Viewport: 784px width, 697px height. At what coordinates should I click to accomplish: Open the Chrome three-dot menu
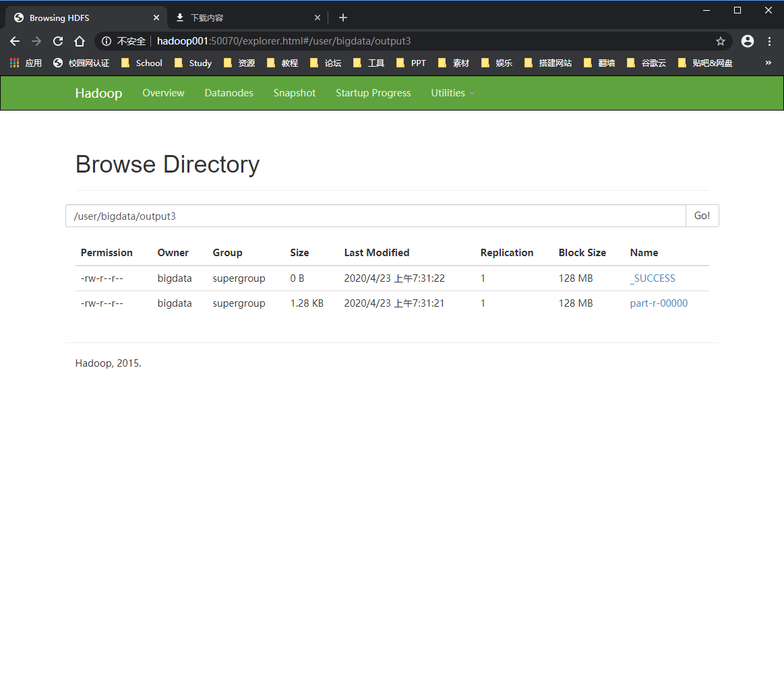(769, 41)
